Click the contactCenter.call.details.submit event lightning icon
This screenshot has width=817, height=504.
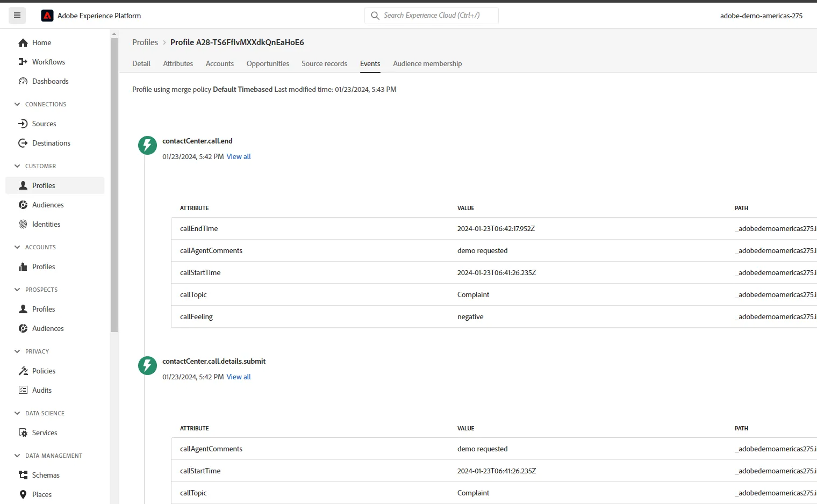click(147, 365)
